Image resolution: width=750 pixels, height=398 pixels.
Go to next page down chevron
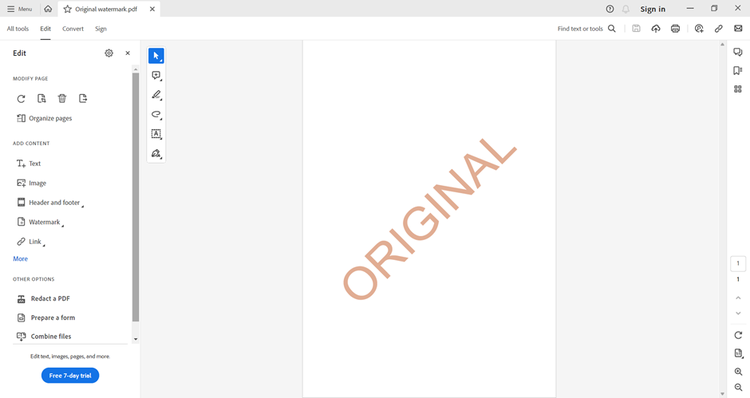pyautogui.click(x=738, y=313)
